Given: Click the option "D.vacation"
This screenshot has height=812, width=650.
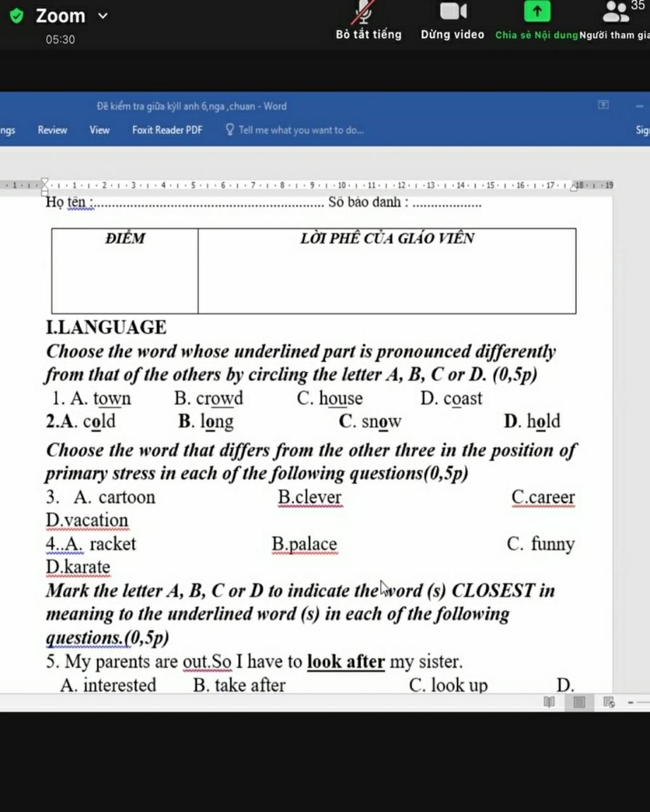Looking at the screenshot, I should click(87, 520).
